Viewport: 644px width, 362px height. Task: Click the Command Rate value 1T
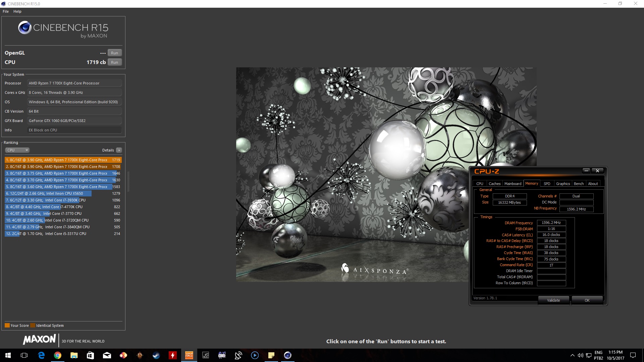pyautogui.click(x=551, y=265)
